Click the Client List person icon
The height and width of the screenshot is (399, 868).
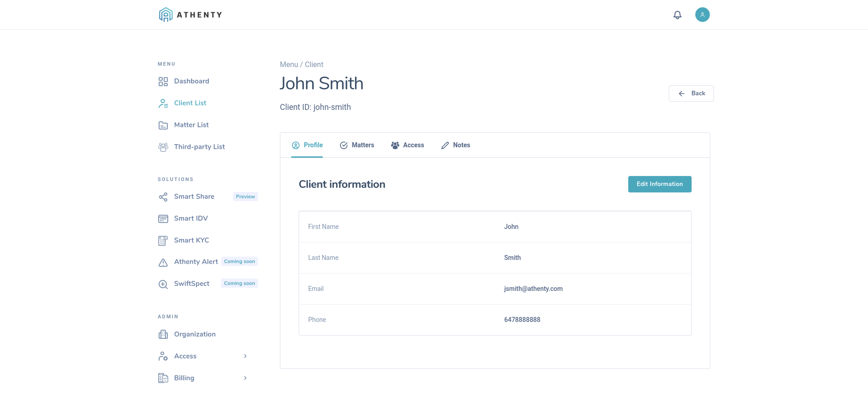(163, 103)
